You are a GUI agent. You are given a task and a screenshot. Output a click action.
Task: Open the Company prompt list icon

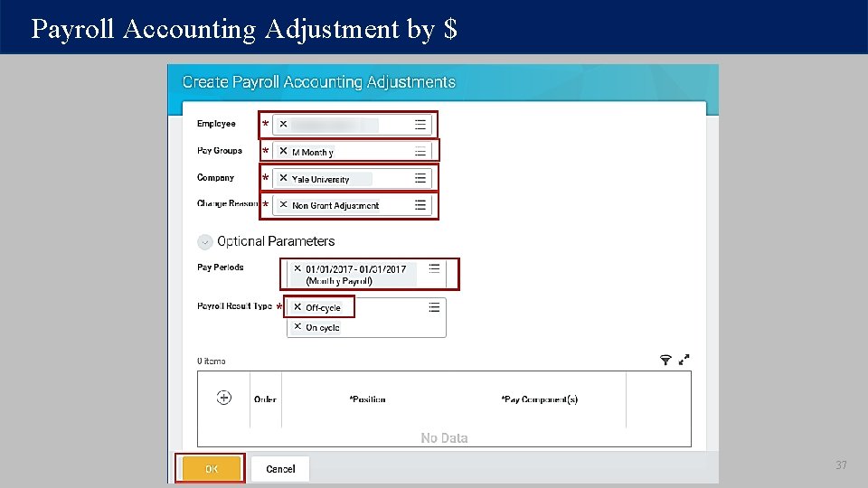coord(420,178)
